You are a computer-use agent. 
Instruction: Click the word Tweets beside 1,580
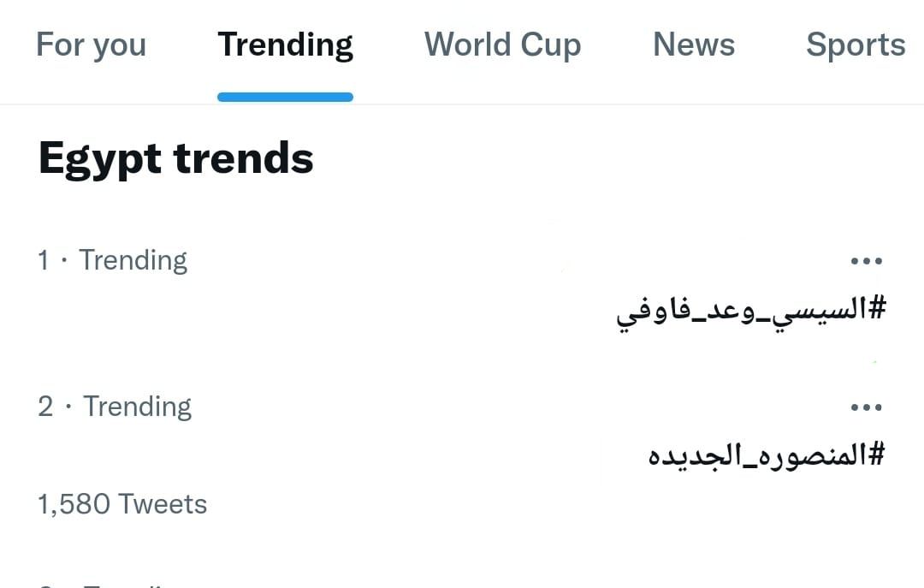tap(163, 504)
